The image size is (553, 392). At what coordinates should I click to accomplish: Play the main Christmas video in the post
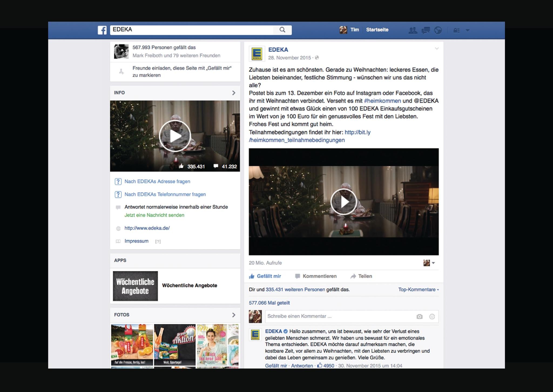[344, 202]
